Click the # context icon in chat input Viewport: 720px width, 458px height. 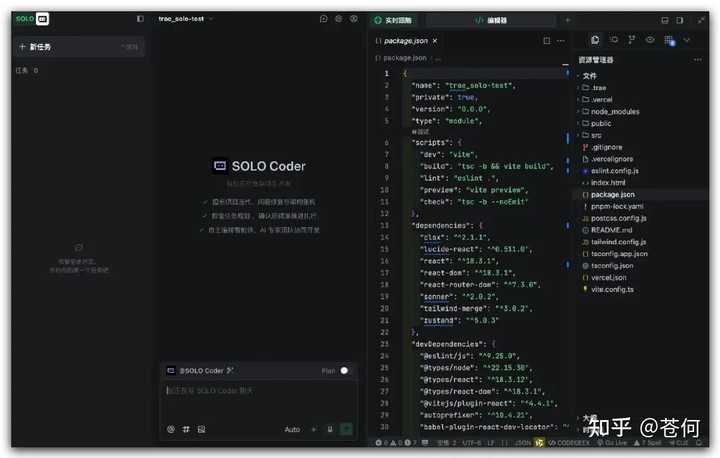click(x=186, y=429)
